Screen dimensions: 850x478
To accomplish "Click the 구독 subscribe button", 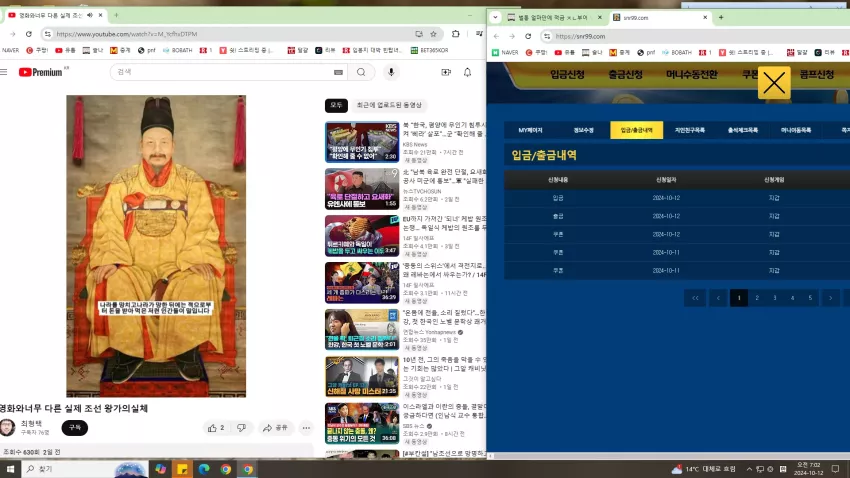I will coord(75,428).
